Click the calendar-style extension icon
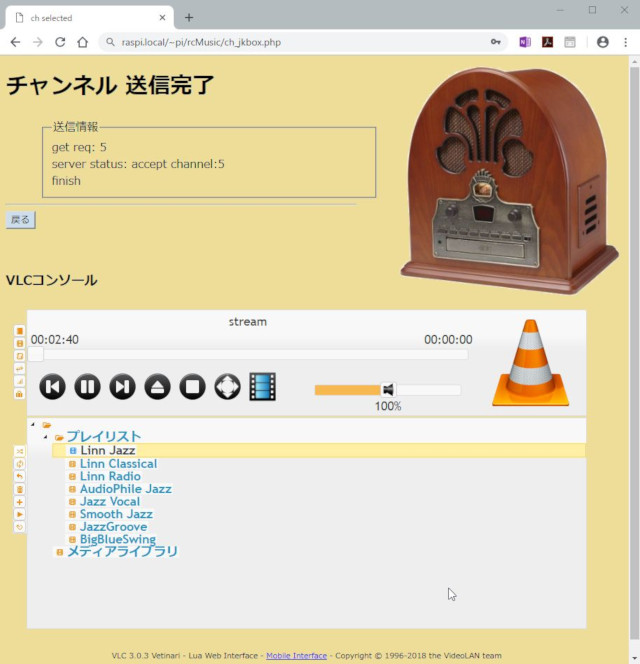640x664 pixels. click(570, 42)
